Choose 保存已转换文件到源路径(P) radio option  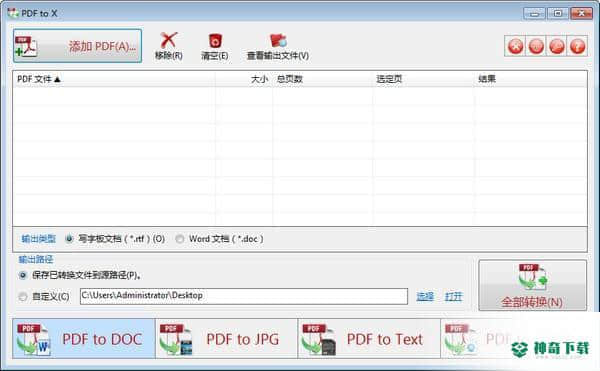(x=23, y=275)
